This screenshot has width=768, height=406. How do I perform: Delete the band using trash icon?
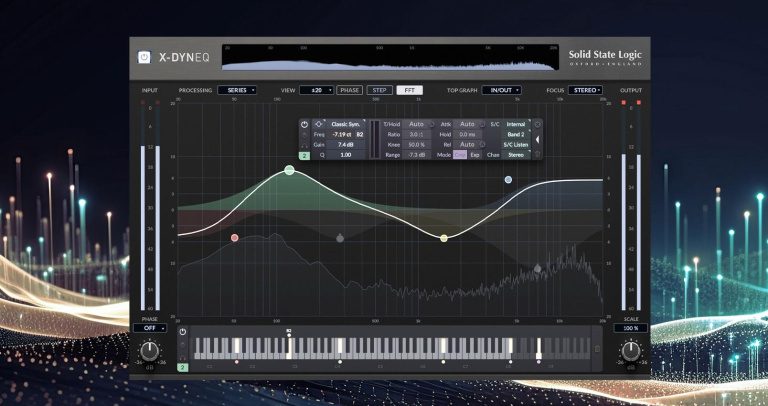tap(537, 155)
